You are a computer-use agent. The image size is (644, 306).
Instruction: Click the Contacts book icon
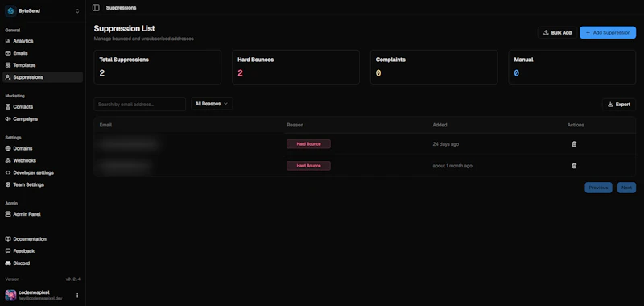tap(8, 107)
